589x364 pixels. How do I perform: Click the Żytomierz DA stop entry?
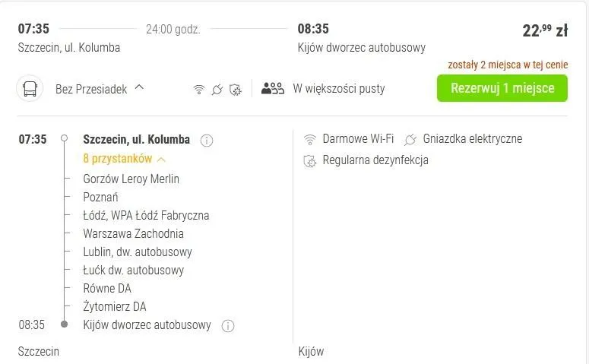115,307
